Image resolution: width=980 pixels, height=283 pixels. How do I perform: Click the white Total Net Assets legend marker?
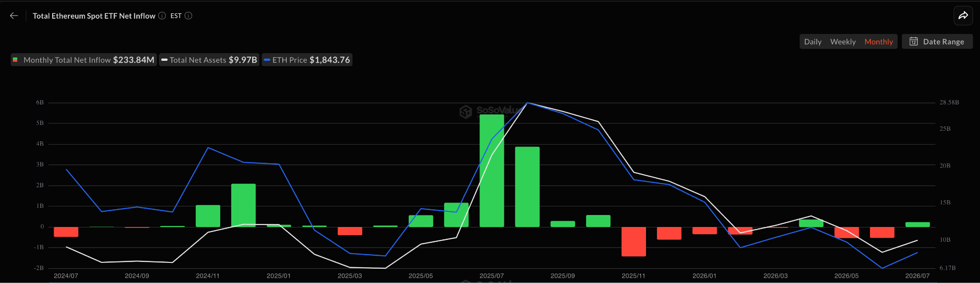coord(164,60)
